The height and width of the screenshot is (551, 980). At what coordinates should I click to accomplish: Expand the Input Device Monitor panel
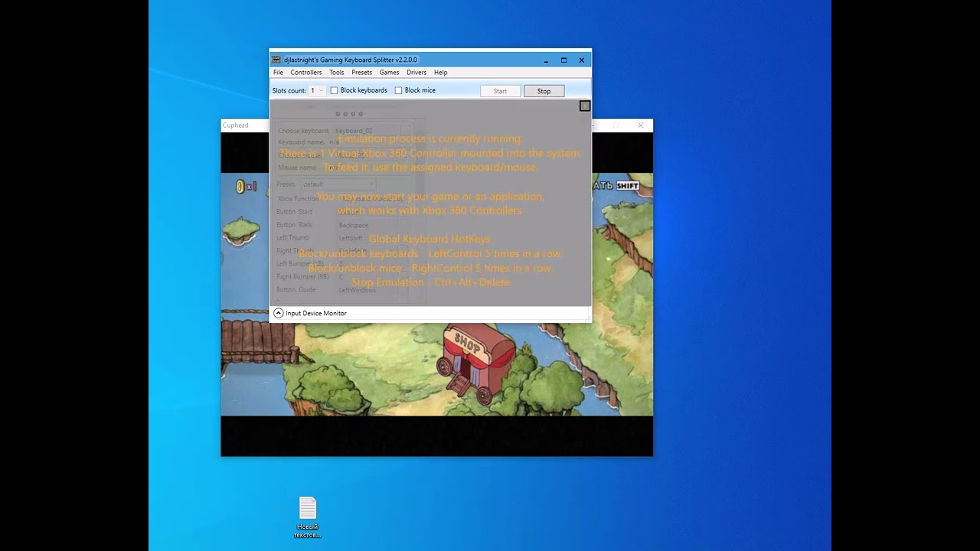(x=279, y=313)
